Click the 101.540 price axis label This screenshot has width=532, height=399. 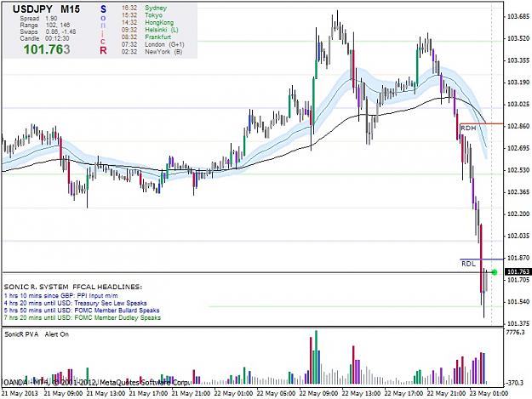tap(518, 302)
